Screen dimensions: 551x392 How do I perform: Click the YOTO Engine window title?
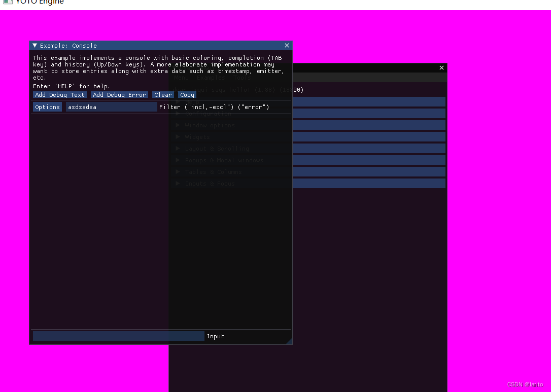coord(40,2)
